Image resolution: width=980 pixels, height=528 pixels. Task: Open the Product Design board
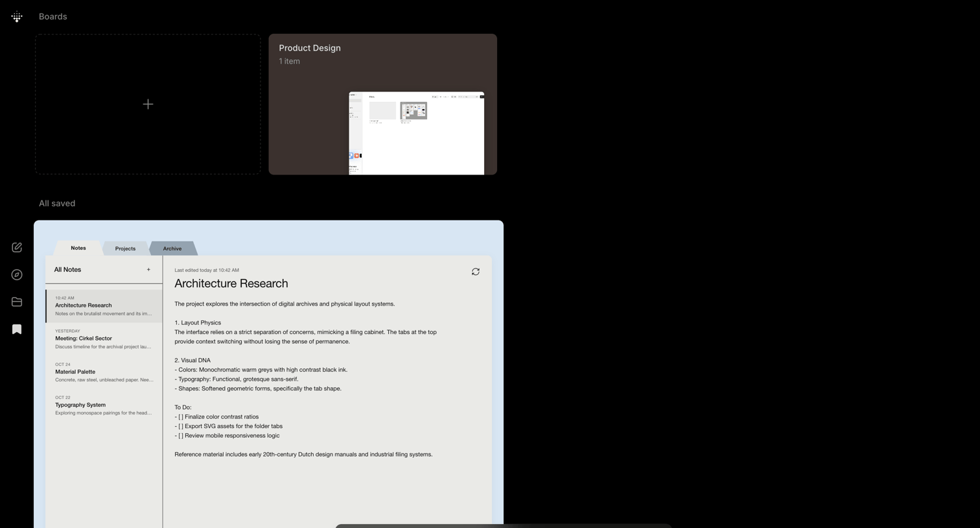tap(383, 104)
